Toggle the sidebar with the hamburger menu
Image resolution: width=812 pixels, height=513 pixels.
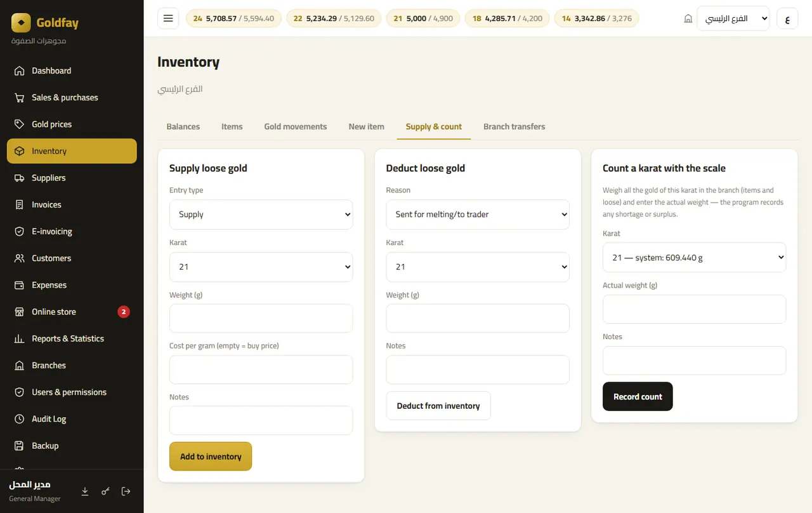click(x=168, y=18)
